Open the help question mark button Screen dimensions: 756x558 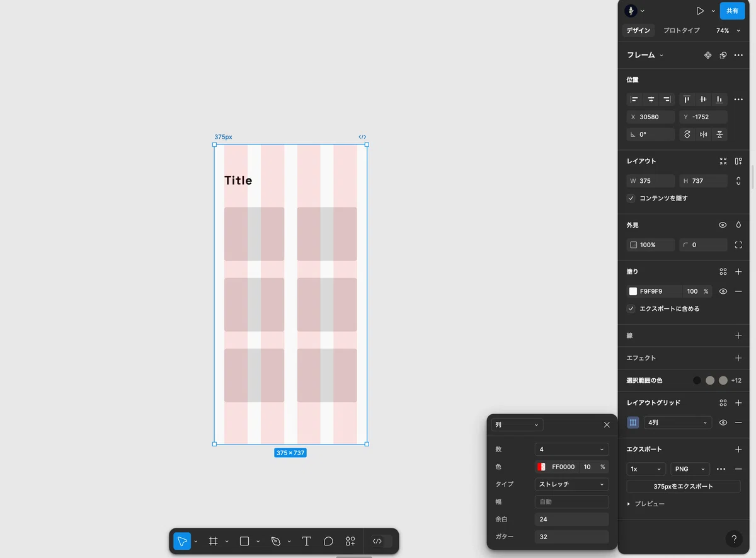734,539
